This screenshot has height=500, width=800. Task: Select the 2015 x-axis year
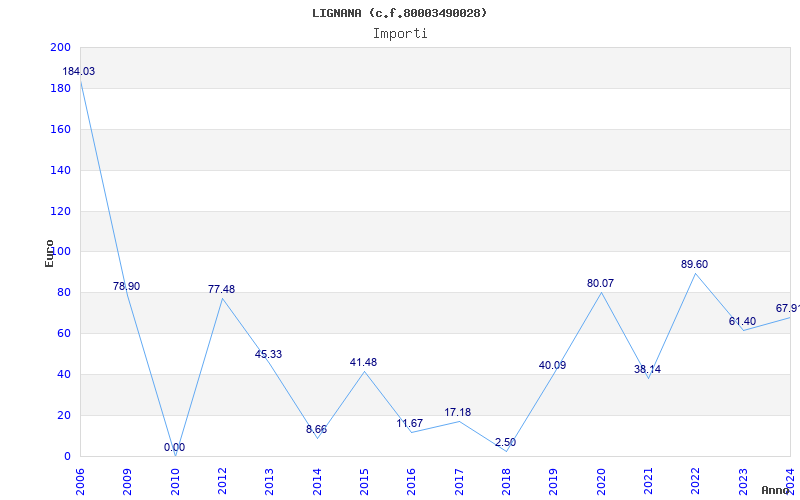pyautogui.click(x=364, y=482)
